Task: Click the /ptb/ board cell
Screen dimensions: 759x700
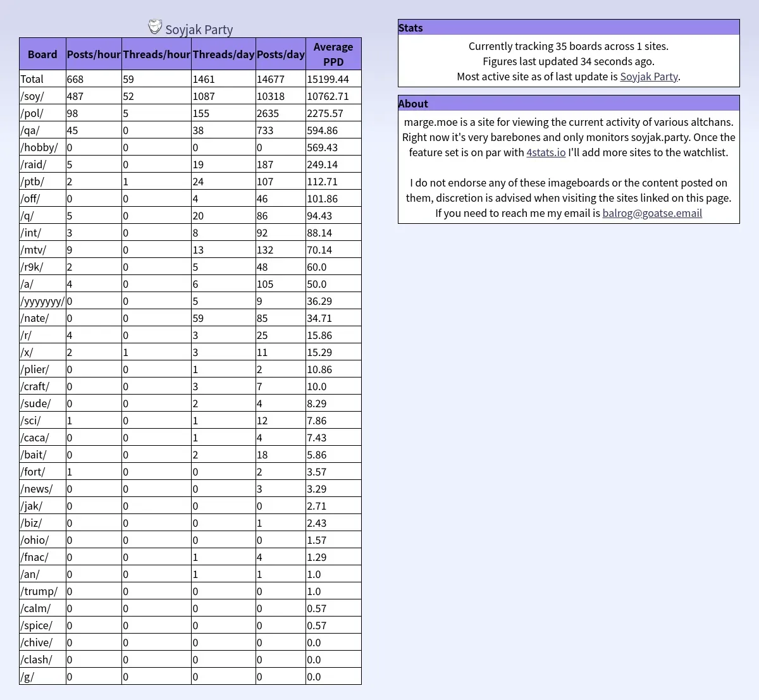Action: coord(42,181)
